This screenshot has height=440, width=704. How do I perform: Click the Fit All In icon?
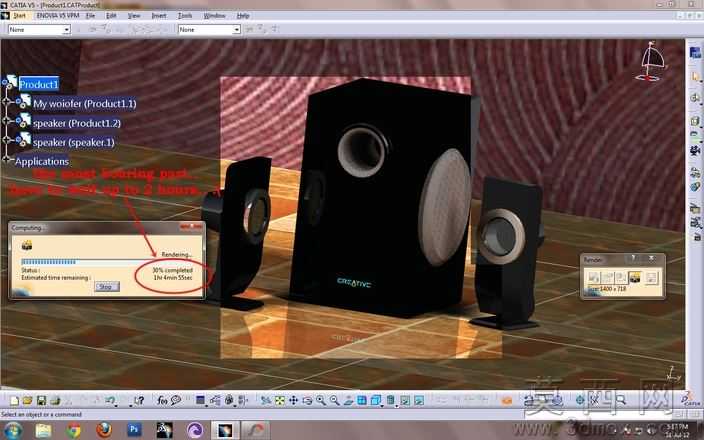click(280, 400)
